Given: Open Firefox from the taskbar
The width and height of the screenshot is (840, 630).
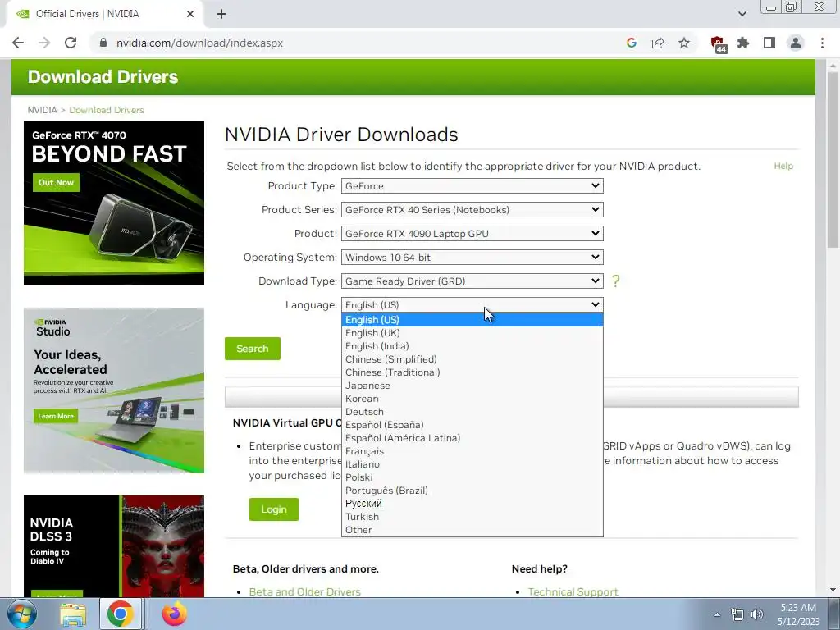Looking at the screenshot, I should click(175, 614).
